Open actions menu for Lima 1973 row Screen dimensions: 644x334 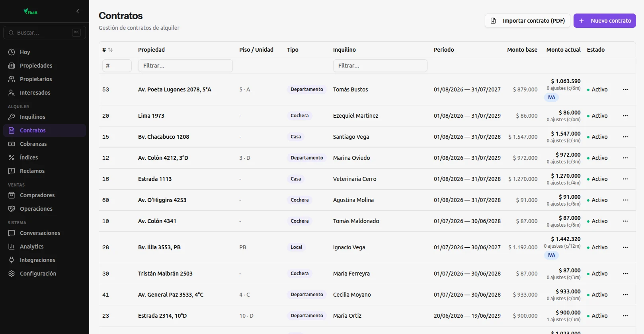[625, 116]
